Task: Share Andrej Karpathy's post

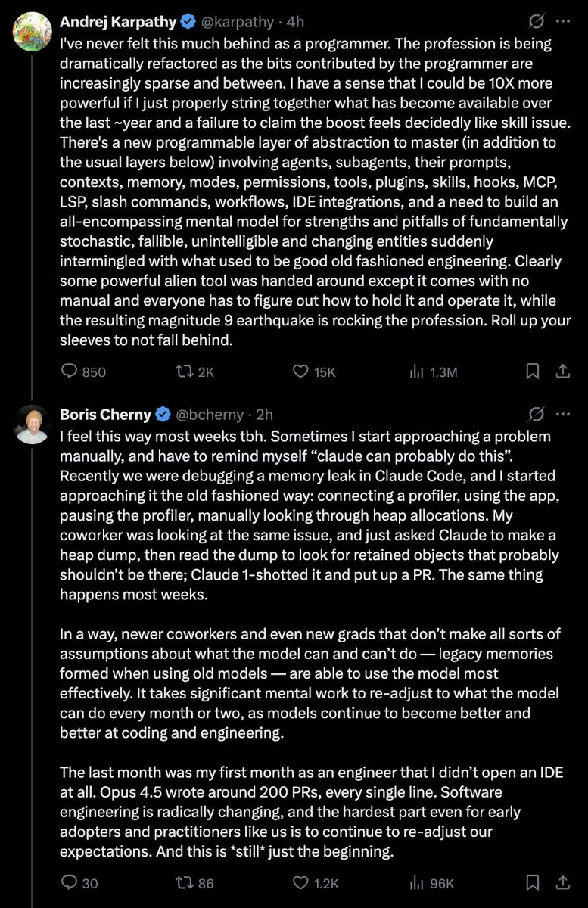Action: point(563,372)
